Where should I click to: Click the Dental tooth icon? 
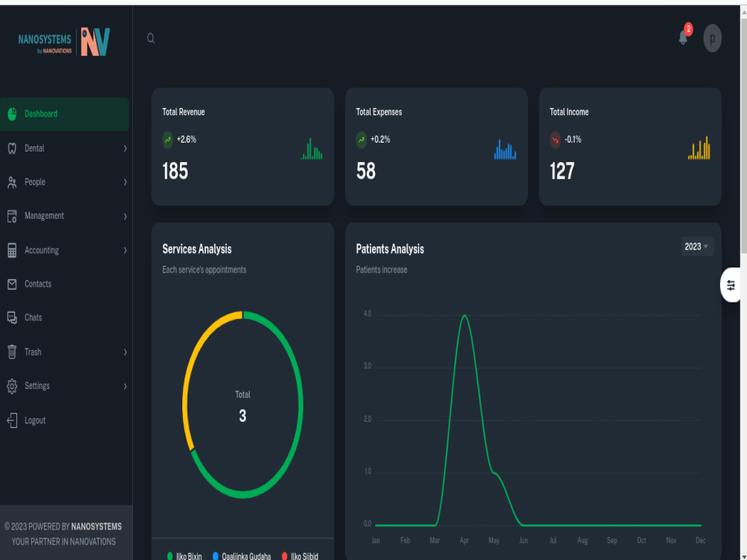click(13, 149)
